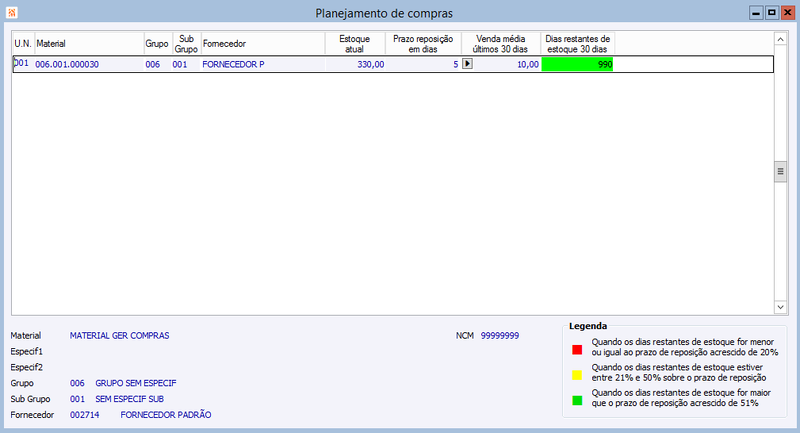Click the NCM label

coord(465,336)
